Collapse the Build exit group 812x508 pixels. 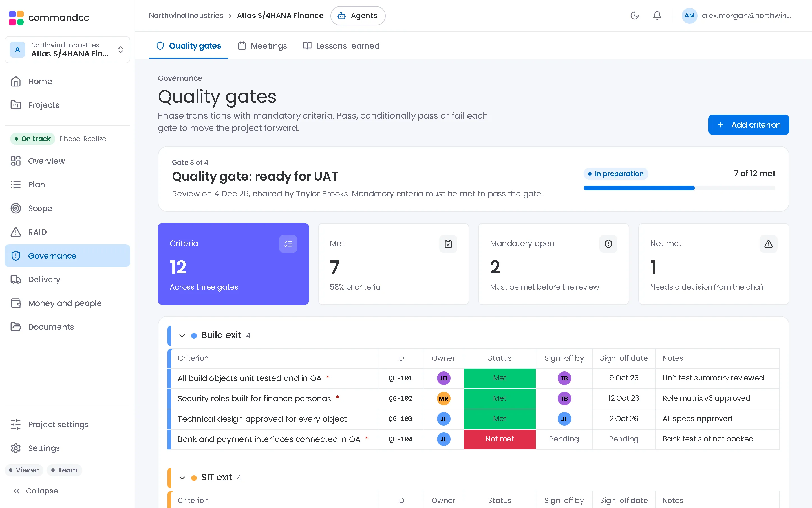(182, 335)
